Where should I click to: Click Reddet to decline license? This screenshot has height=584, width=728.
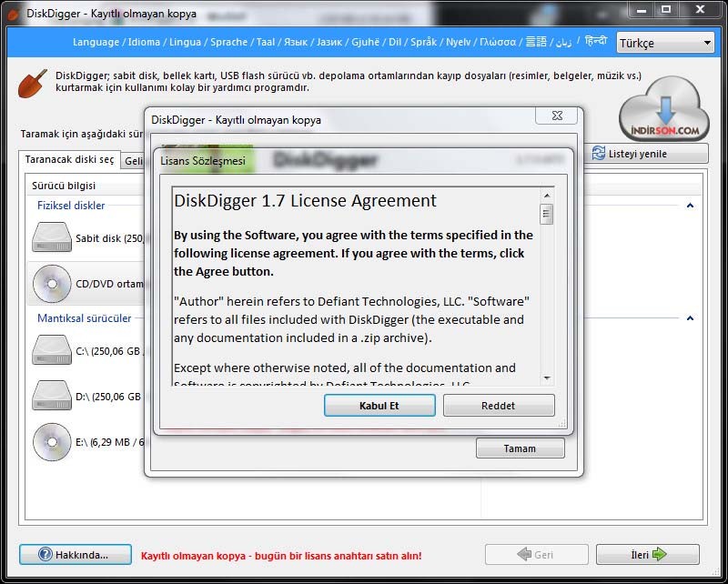click(x=499, y=406)
